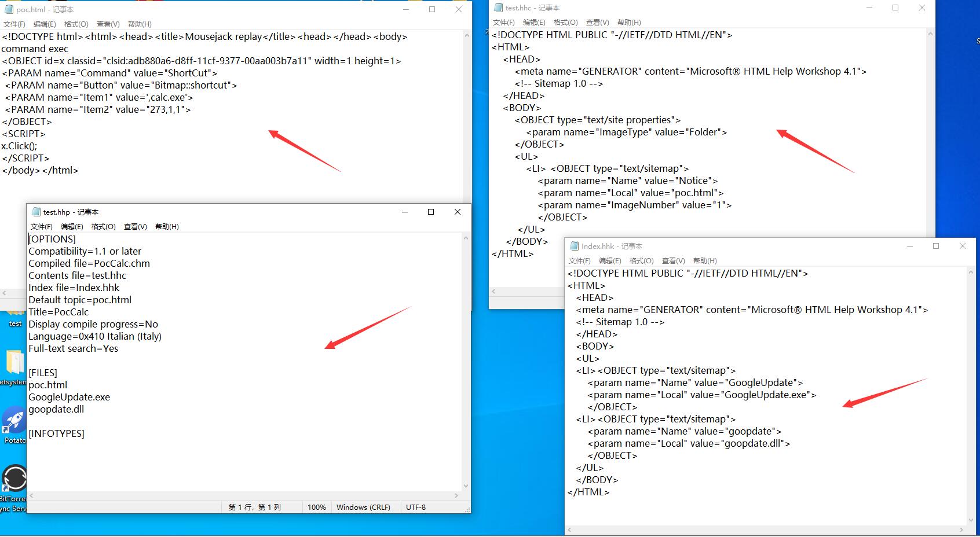Open 编辑(E) menu in test.hhc window
This screenshot has height=537, width=980.
534,22
